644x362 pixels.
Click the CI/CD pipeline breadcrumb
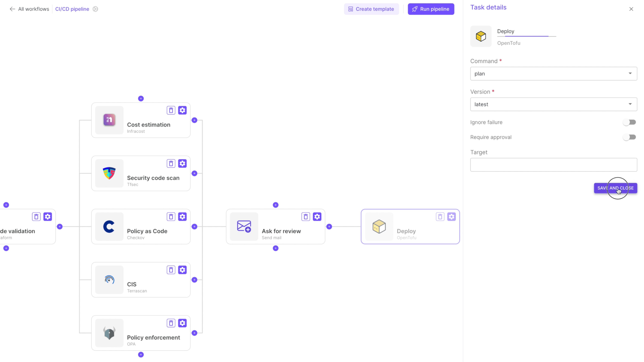[72, 9]
